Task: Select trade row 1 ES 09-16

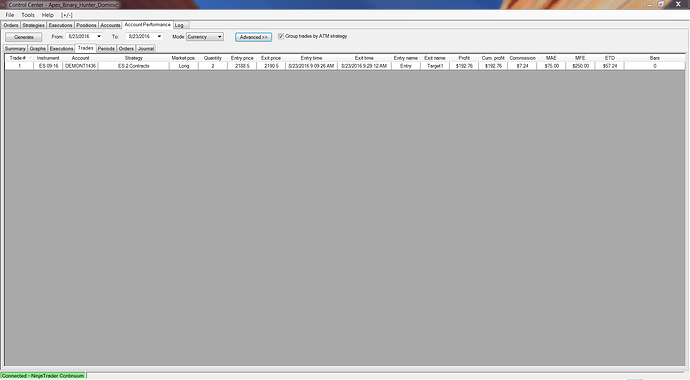Action: 345,66
